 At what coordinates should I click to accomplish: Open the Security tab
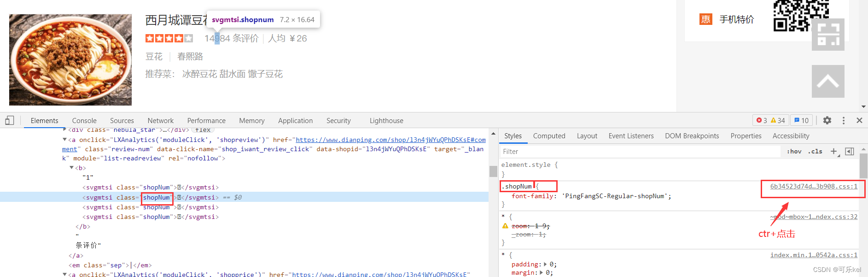point(338,120)
